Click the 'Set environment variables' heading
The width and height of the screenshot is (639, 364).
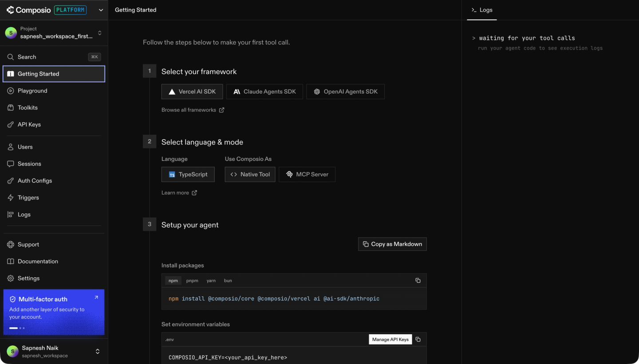(196, 324)
